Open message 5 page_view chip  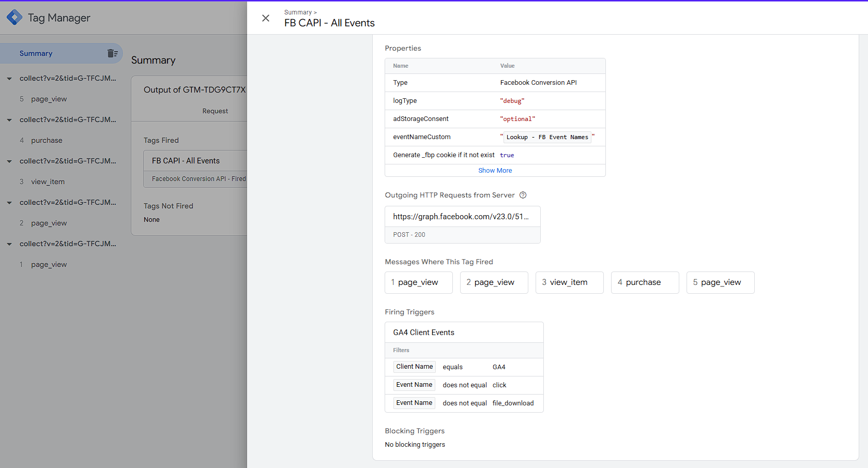click(720, 282)
